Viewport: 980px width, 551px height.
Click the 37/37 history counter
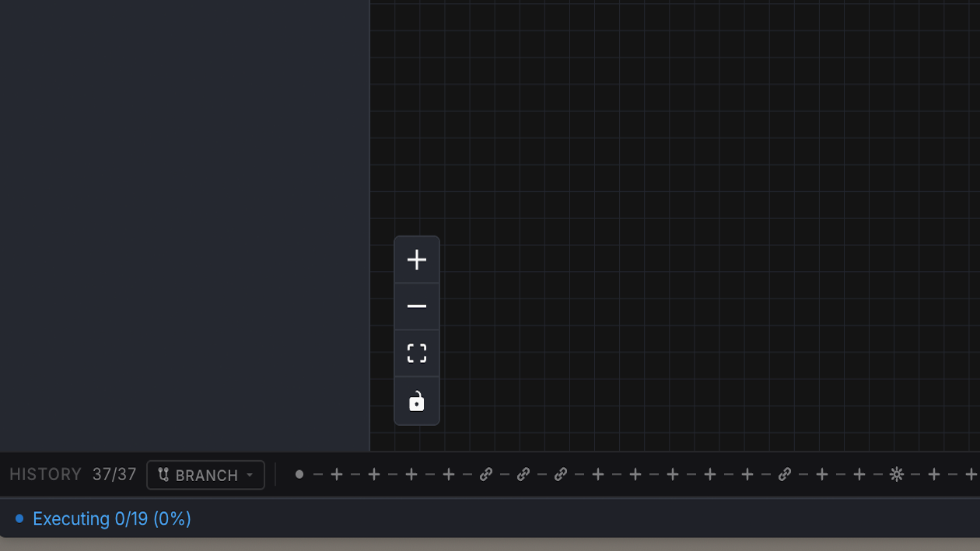(x=114, y=474)
